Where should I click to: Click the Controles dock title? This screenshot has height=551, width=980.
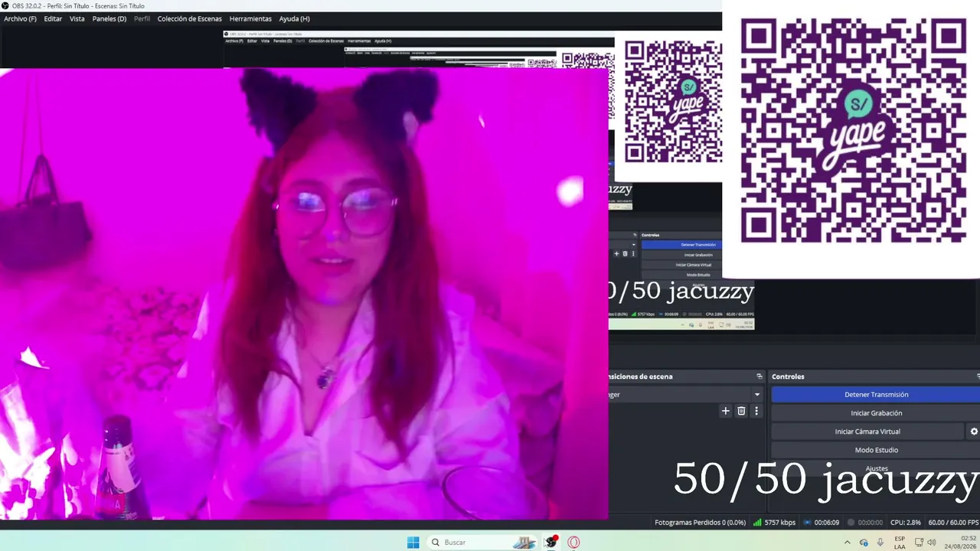(x=788, y=377)
